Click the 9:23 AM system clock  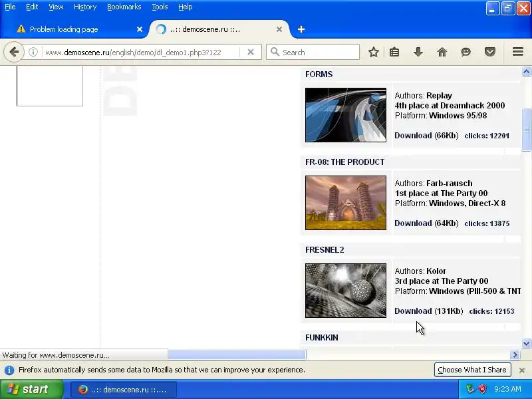(x=507, y=389)
